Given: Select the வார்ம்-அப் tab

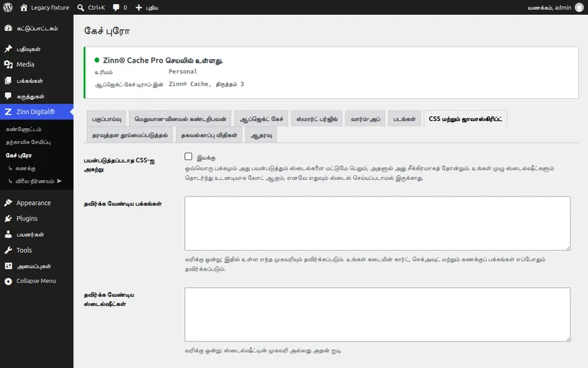Looking at the screenshot, I should coord(365,119).
